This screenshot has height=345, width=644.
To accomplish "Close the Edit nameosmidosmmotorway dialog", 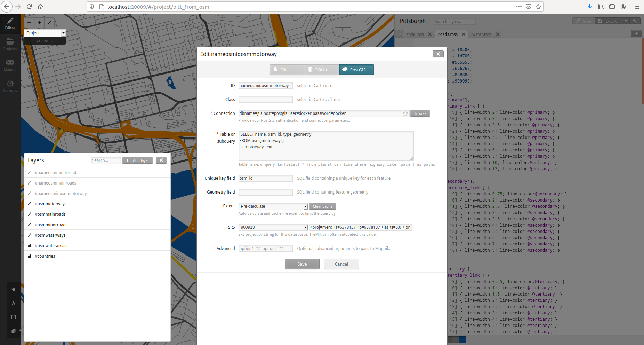I will (438, 54).
